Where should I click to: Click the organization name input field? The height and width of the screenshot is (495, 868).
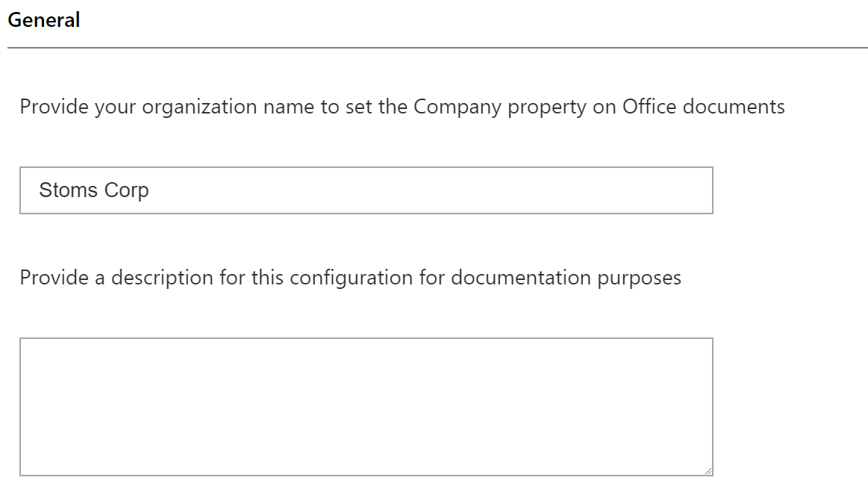point(366,190)
